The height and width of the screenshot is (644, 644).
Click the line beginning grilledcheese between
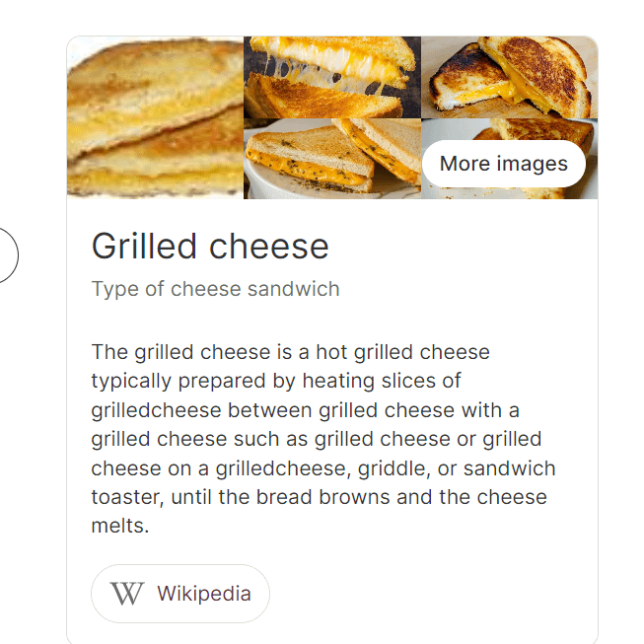pos(305,409)
